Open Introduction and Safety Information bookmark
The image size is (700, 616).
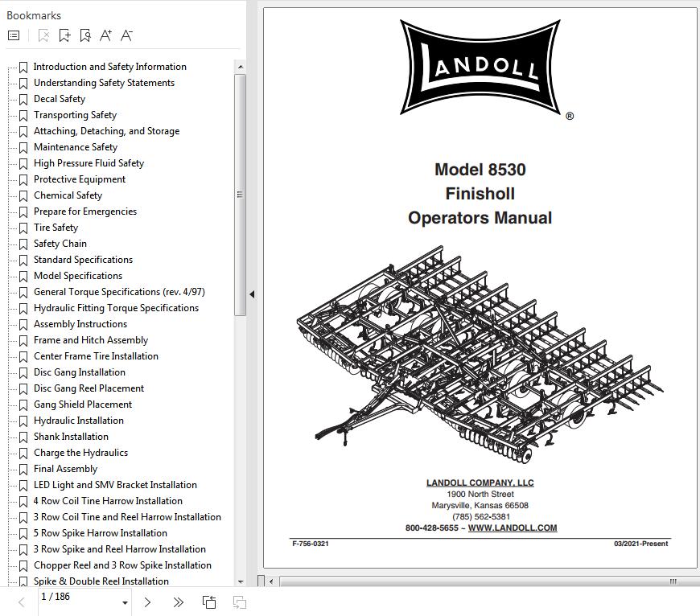tap(109, 67)
